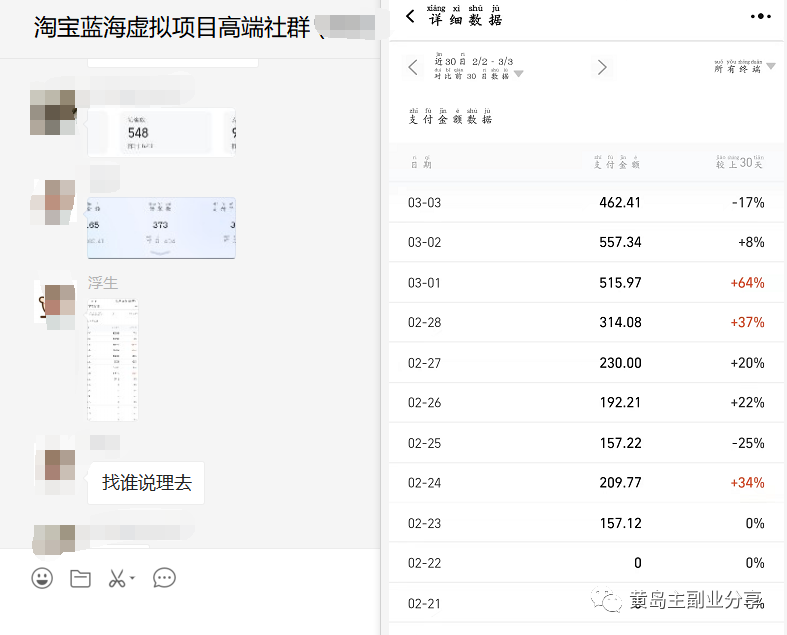Click the folder icon to send file
This screenshot has width=787, height=635.
81,578
